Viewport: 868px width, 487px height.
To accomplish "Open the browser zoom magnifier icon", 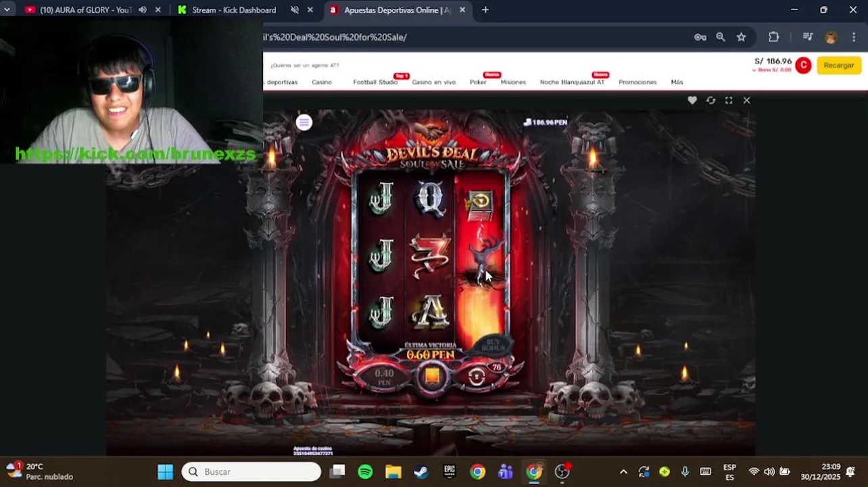I will click(x=721, y=37).
